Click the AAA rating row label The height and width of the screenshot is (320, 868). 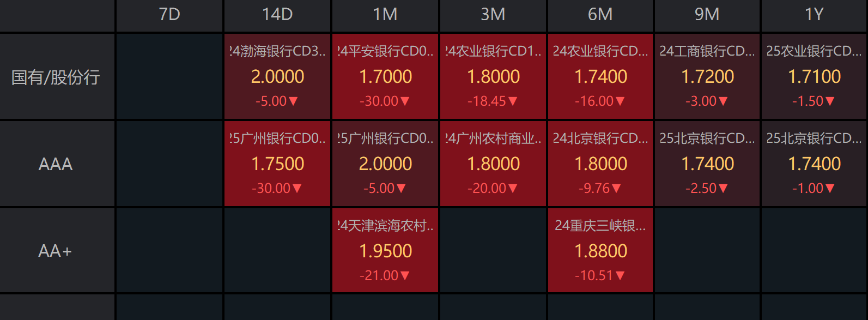(56, 164)
